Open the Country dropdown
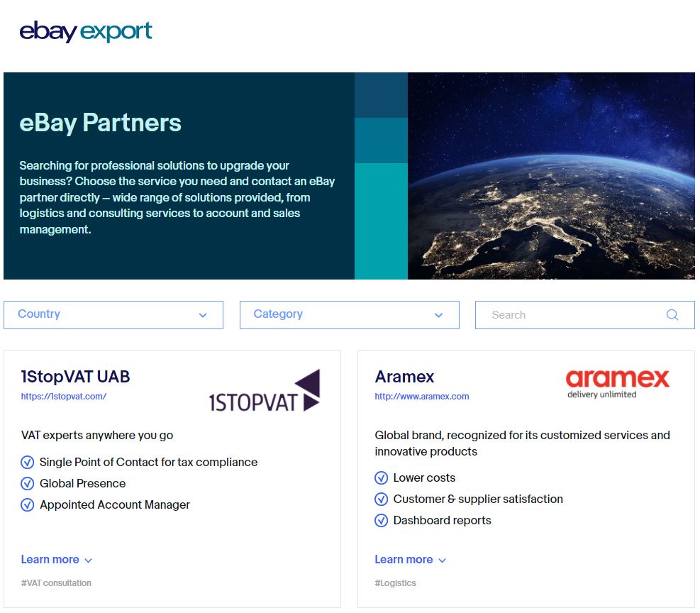The image size is (700, 613). pos(113,315)
